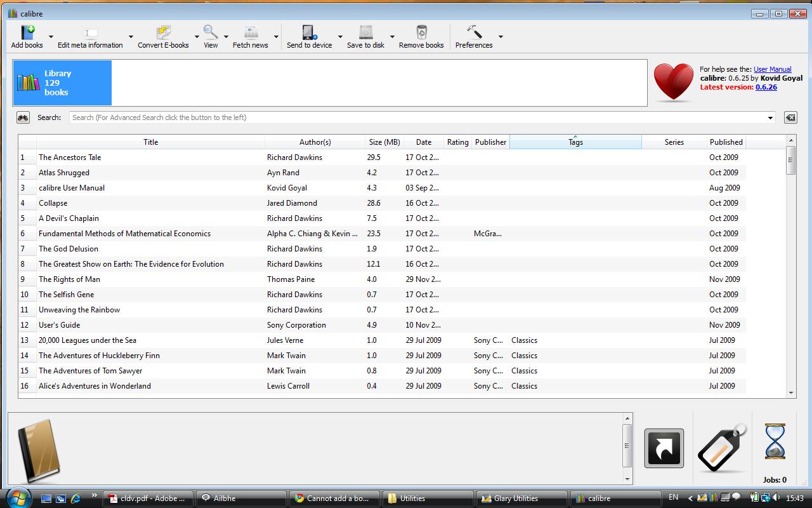This screenshot has height=508, width=812.
Task: Expand the View dropdown arrow
Action: (x=226, y=37)
